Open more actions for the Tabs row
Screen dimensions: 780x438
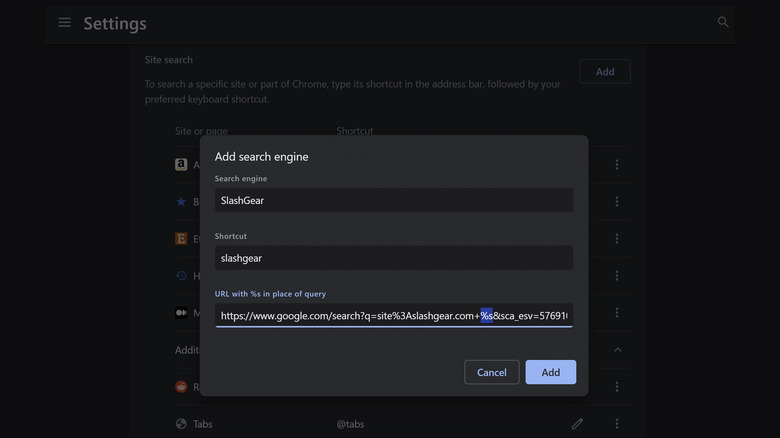[x=617, y=424]
